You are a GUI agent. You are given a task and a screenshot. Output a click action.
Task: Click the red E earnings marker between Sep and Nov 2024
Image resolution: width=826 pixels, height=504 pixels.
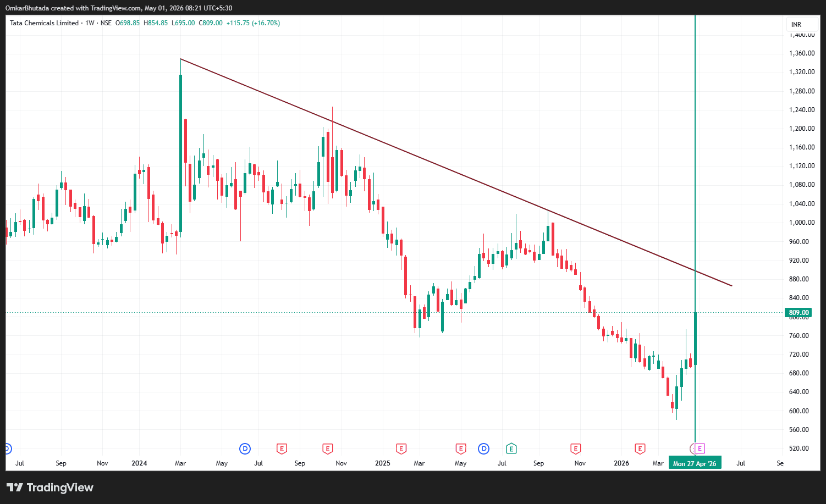click(327, 449)
